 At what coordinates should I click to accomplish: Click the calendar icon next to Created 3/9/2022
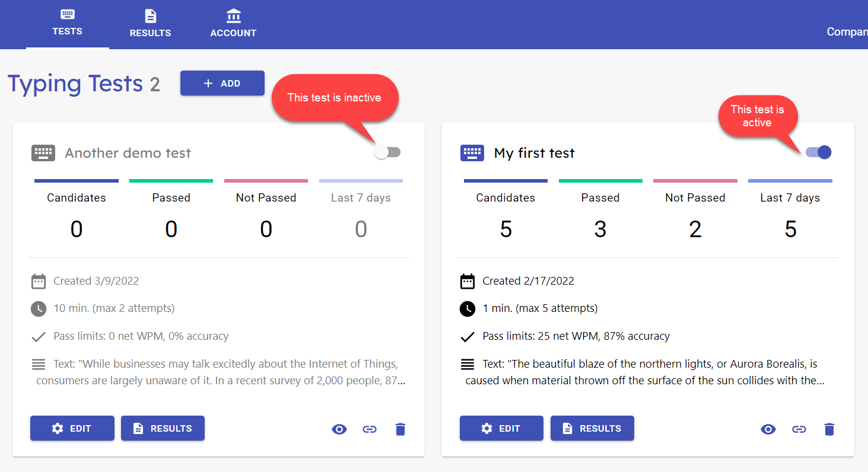point(38,280)
